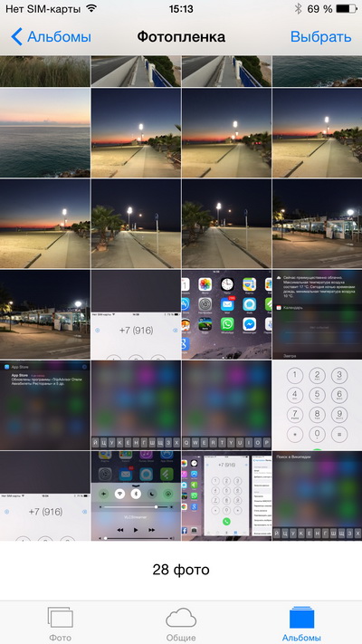Open the Control Center playback screenshot
The height and width of the screenshot is (644, 362).
point(136,495)
